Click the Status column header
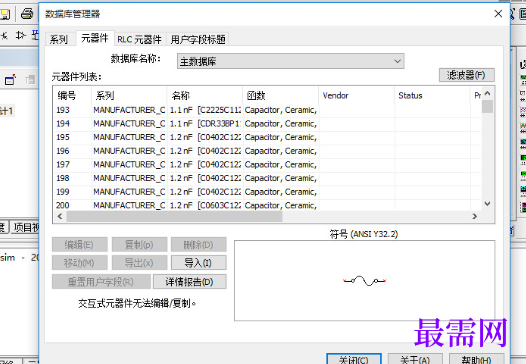Screen dimensions: 526x364 432,96
